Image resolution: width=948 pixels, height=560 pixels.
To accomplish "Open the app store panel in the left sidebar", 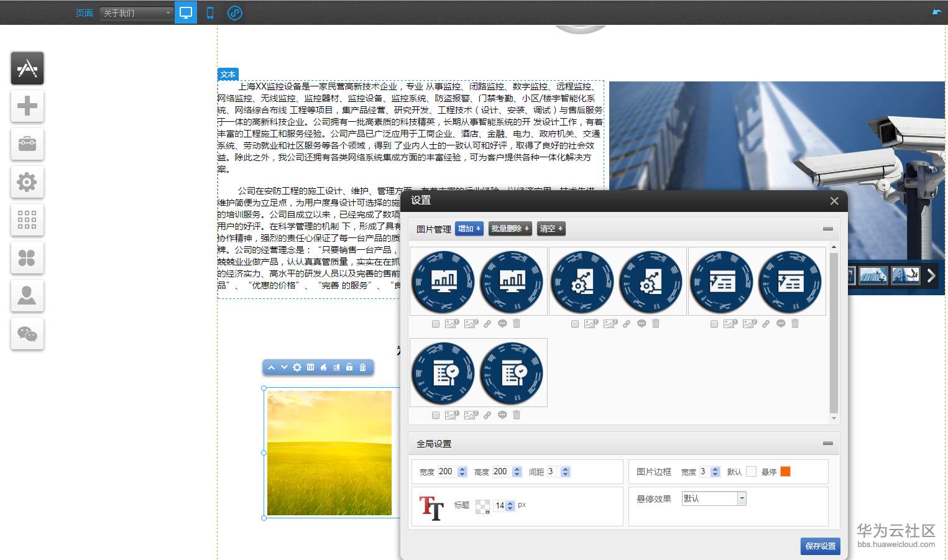I will point(27,68).
